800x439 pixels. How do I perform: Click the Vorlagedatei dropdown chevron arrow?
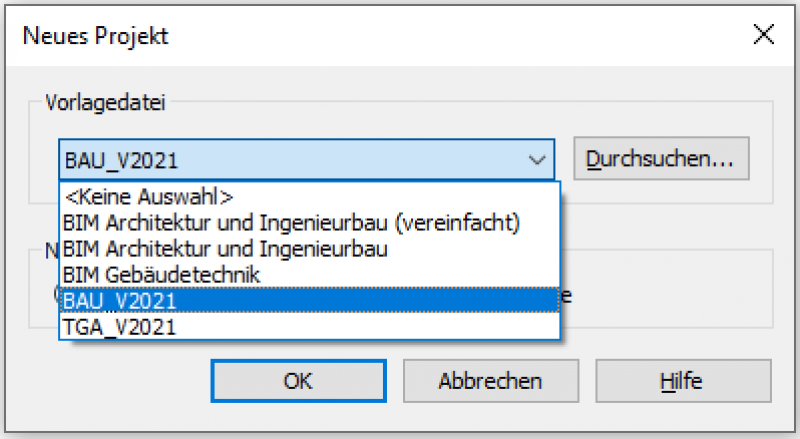click(x=536, y=159)
